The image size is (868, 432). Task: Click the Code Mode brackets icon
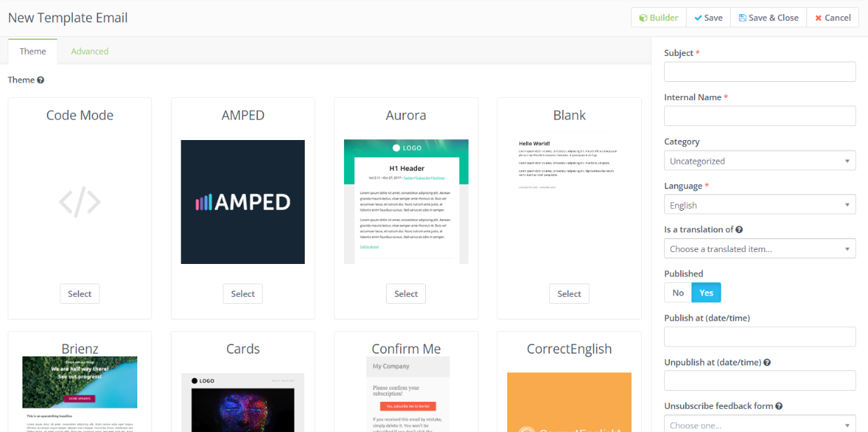(80, 202)
